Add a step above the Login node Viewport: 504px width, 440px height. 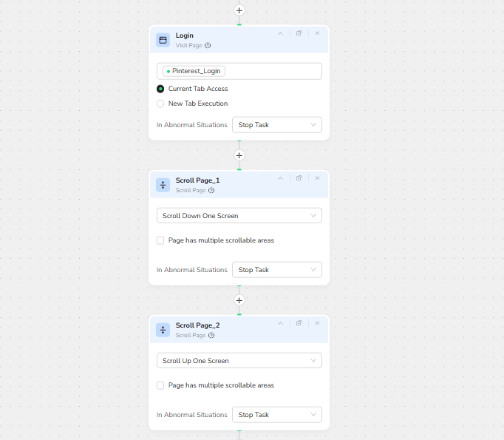tap(239, 10)
